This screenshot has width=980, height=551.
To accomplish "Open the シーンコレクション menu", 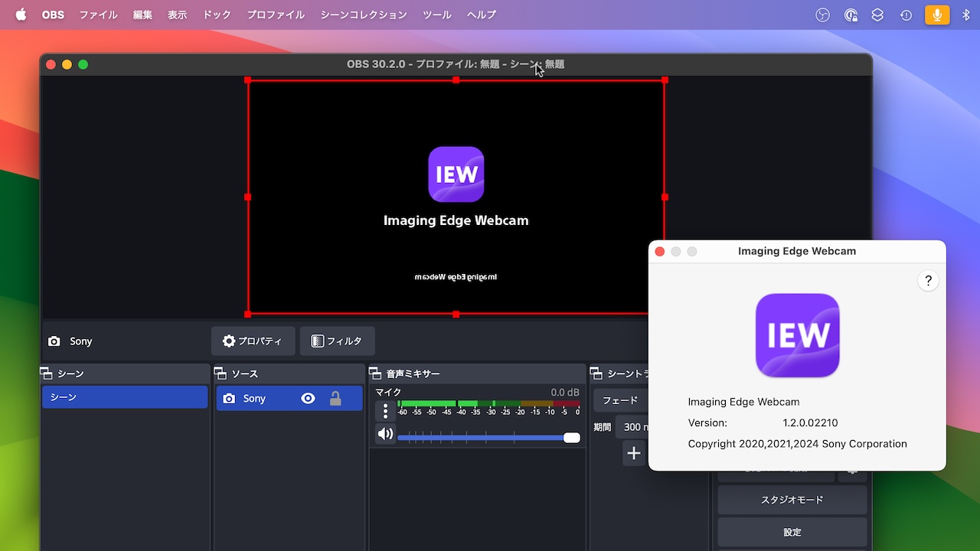I will click(364, 15).
